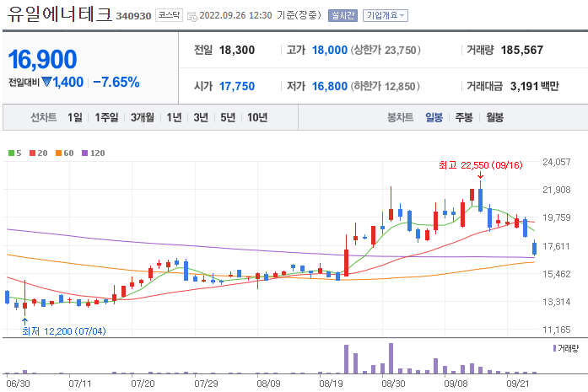This screenshot has height=392, width=588.
Task: Click the latest blue candlestick at chart end
Action: tap(534, 248)
